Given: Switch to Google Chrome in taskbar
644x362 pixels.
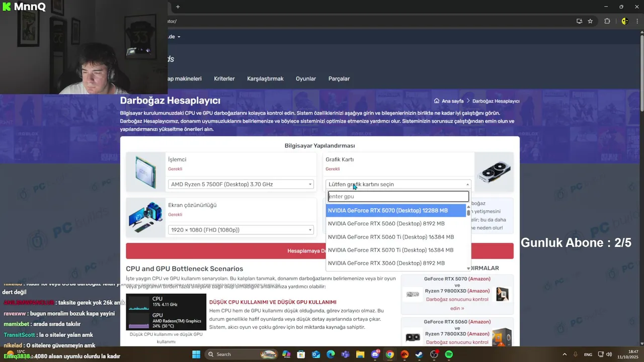Looking at the screenshot, I should point(389,354).
